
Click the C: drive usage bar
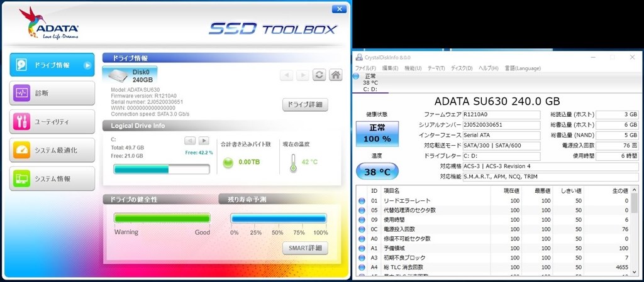(162, 169)
